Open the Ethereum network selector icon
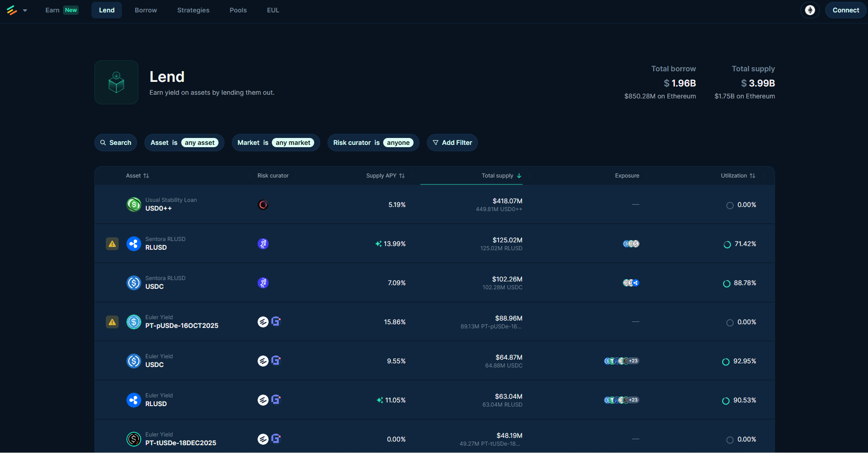The image size is (868, 453). pos(810,10)
